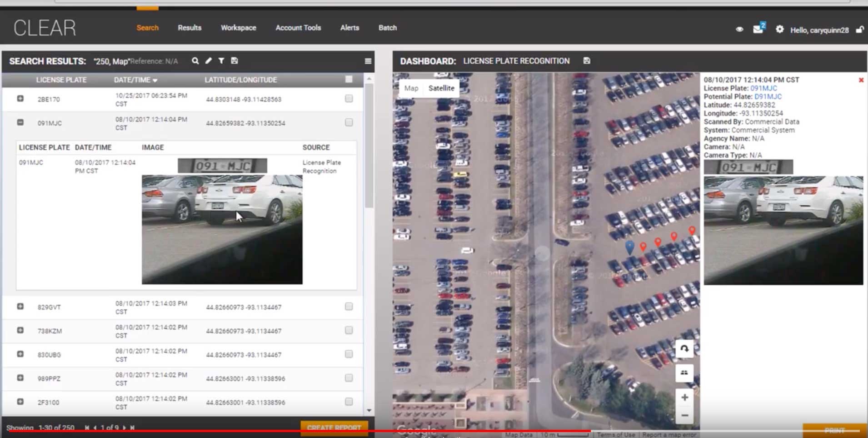The width and height of the screenshot is (868, 438).
Task: Click the map rotate icon
Action: [x=684, y=349]
